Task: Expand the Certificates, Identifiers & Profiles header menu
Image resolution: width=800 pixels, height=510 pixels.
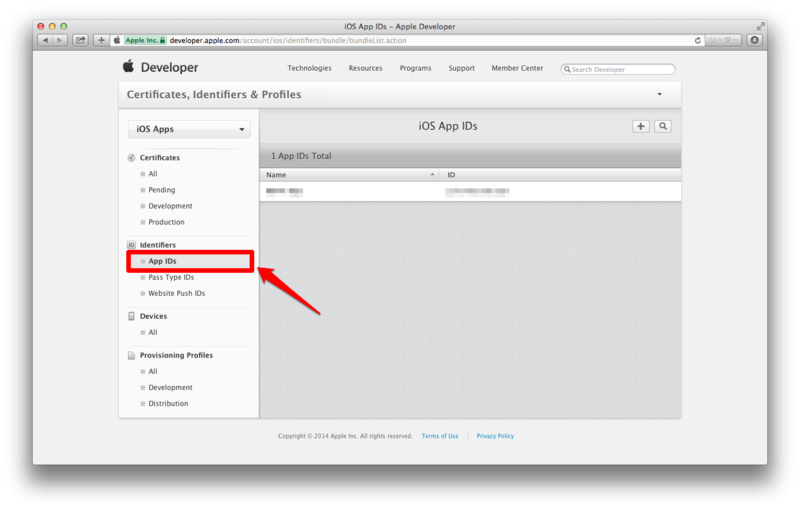Action: [660, 94]
